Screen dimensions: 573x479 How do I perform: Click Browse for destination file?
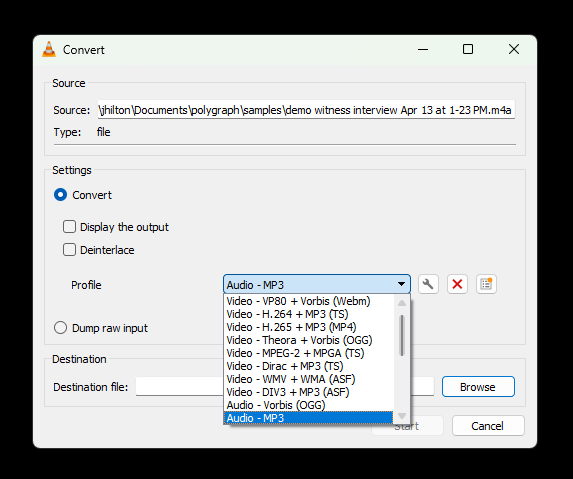pyautogui.click(x=478, y=387)
